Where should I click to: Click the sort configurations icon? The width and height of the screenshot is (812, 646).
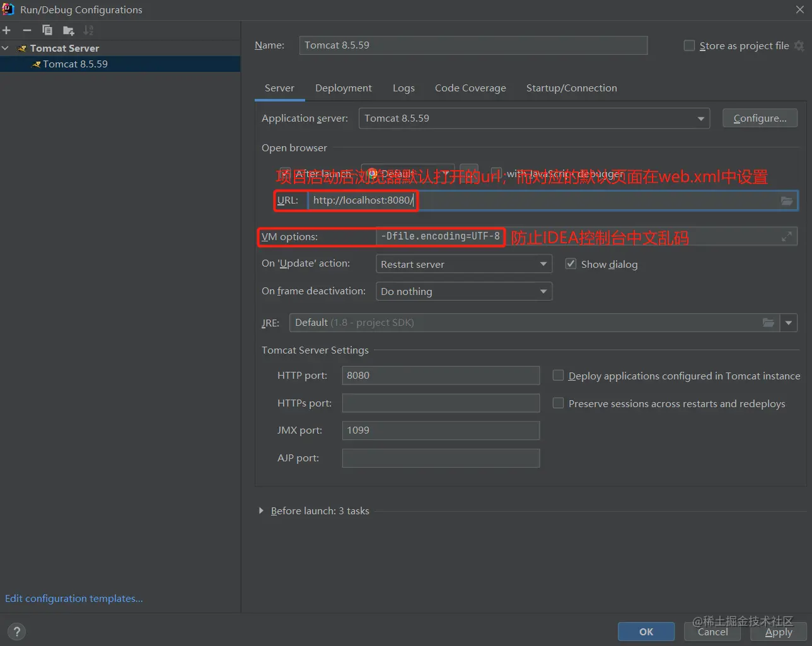click(x=89, y=30)
